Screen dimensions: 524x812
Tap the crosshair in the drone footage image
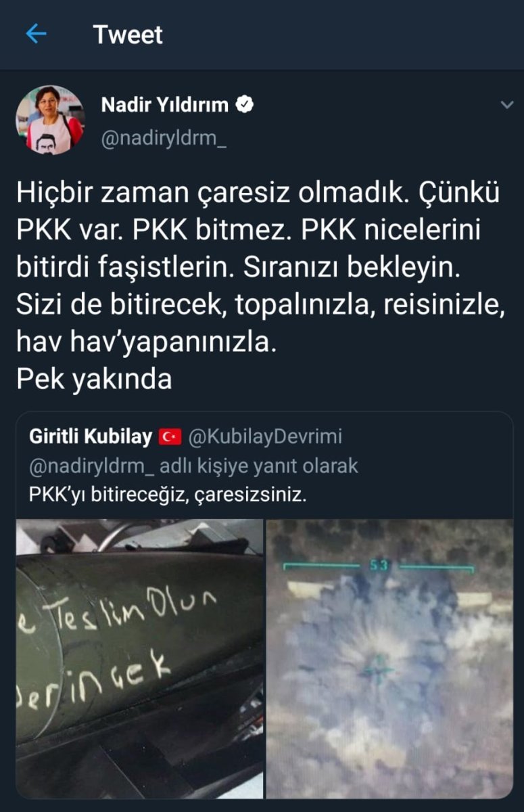pyautogui.click(x=379, y=669)
